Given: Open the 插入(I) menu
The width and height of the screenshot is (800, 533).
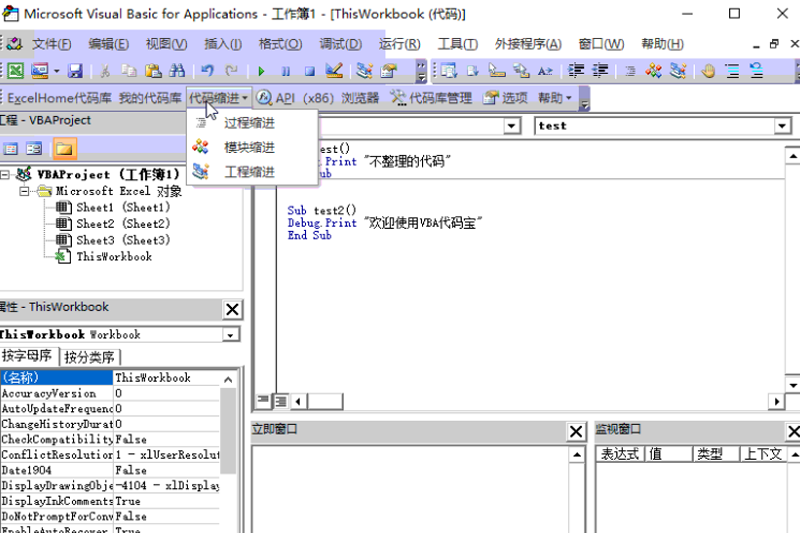Looking at the screenshot, I should tap(223, 44).
